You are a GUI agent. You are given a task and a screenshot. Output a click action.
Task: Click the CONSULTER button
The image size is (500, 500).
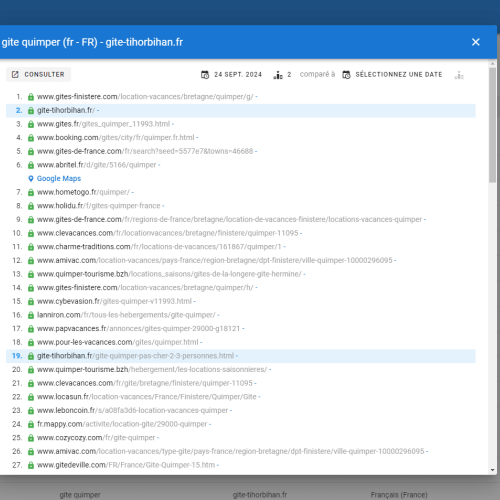point(38,74)
